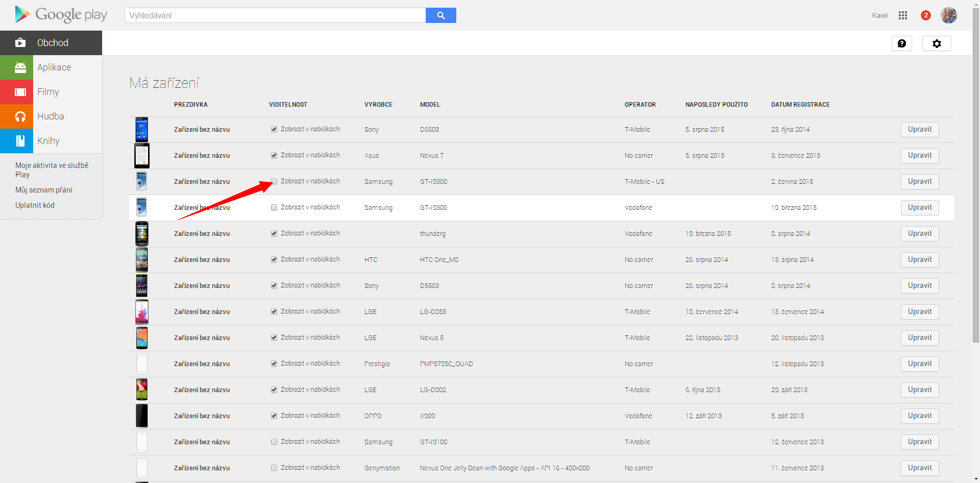The image size is (980, 483).
Task: Click the PŘEZDÍVKA column header
Action: 191,105
